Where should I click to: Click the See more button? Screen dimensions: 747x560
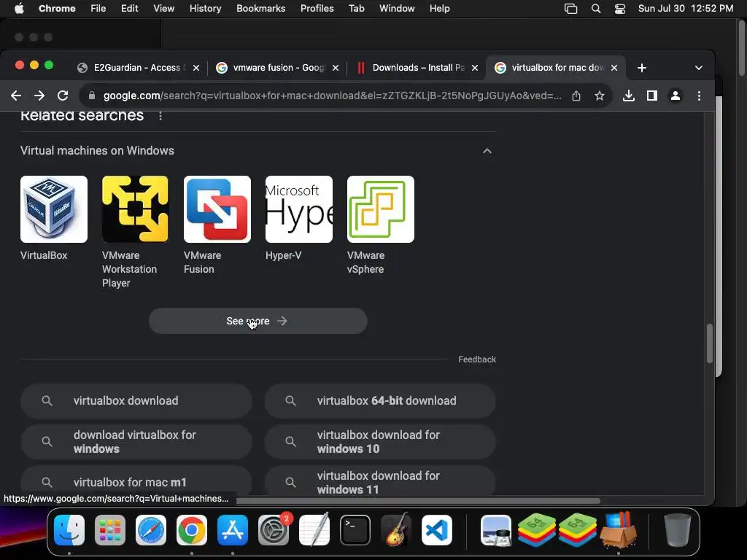[x=258, y=321]
